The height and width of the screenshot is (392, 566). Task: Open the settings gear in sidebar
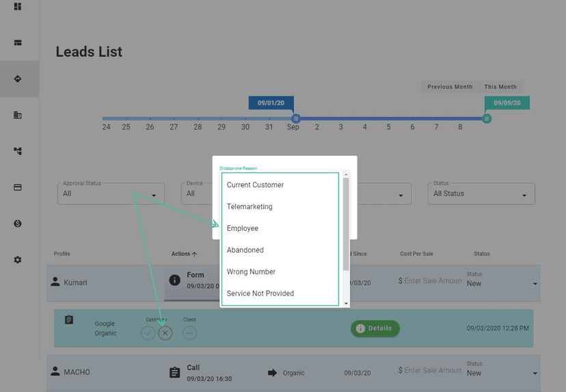[x=18, y=260]
